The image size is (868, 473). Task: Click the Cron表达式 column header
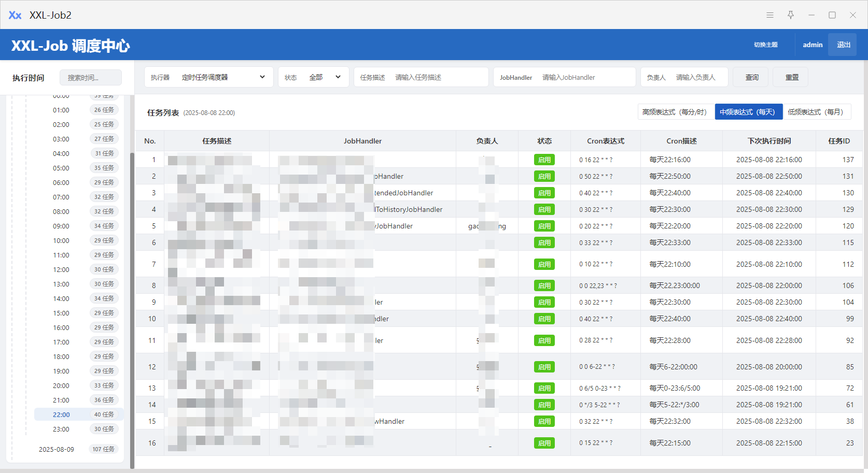point(606,141)
